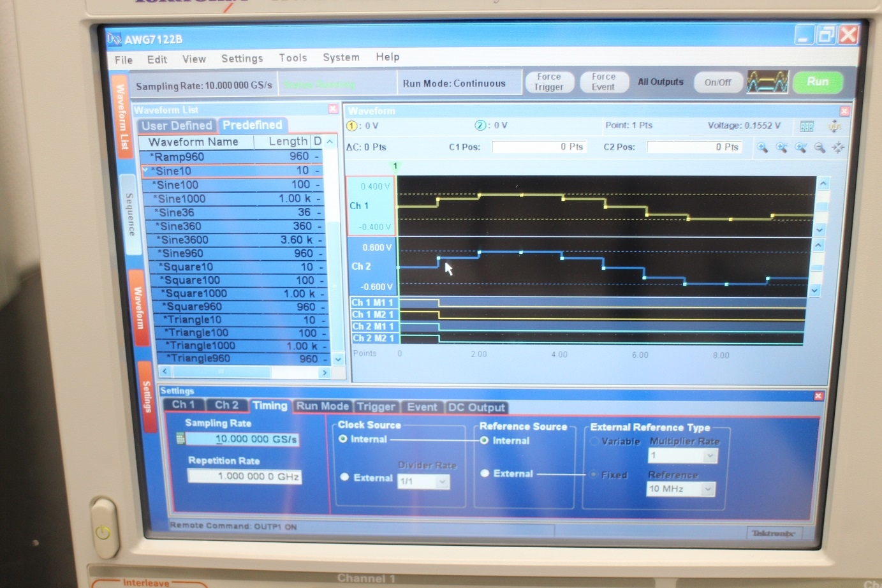Click the vertical zoom in icon
Screen dimensions: 882x588
coord(800,147)
